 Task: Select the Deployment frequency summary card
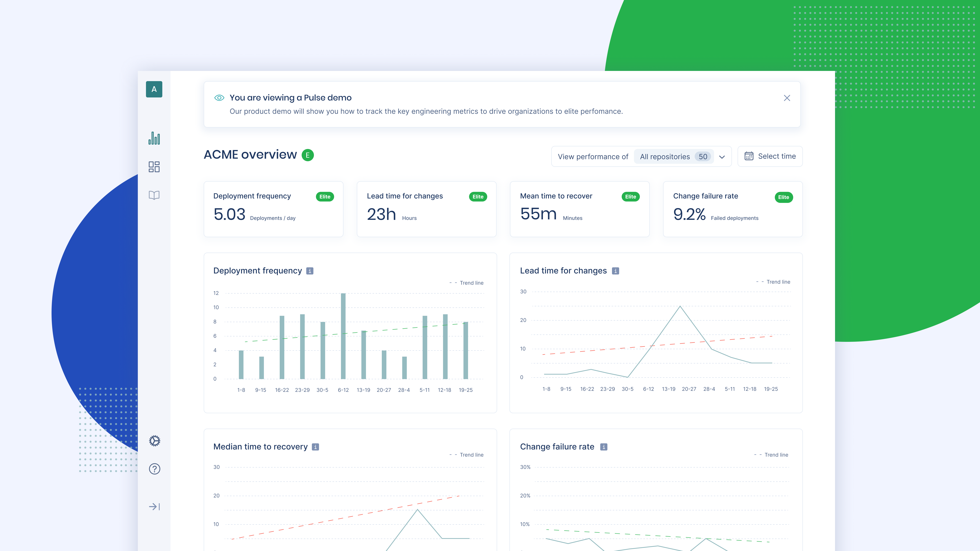274,209
